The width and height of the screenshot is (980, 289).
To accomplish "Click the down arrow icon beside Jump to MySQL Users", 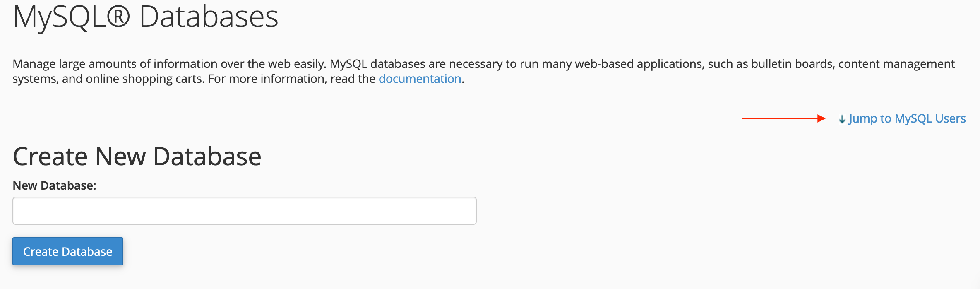I will coord(842,119).
